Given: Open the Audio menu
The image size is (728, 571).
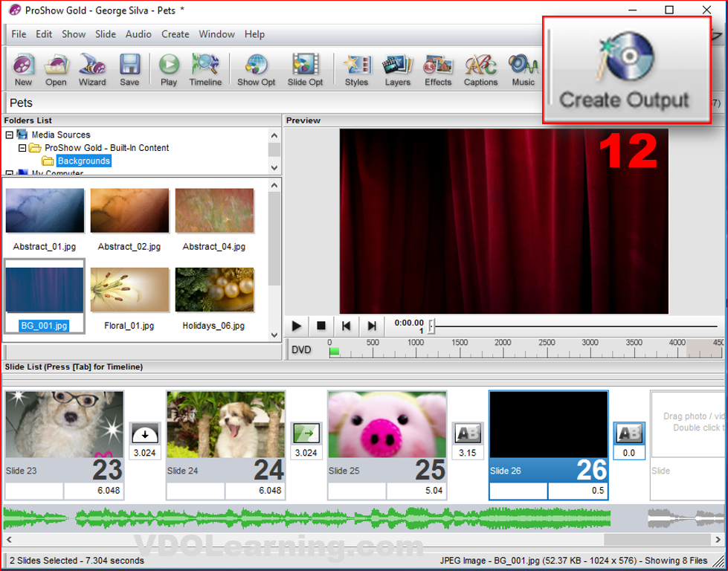Looking at the screenshot, I should tap(138, 34).
